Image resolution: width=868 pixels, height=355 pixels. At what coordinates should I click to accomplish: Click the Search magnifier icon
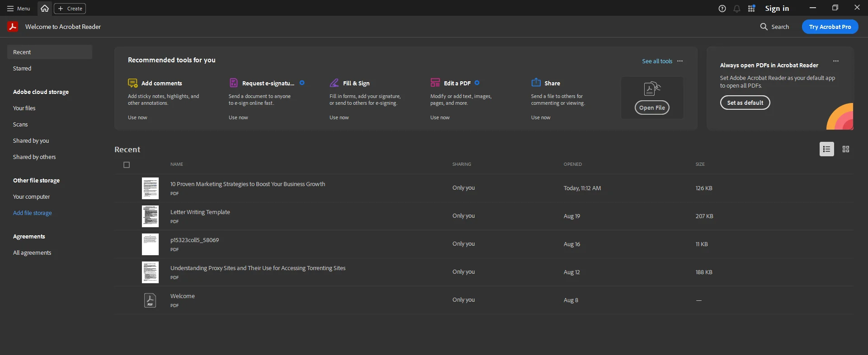coord(764,27)
